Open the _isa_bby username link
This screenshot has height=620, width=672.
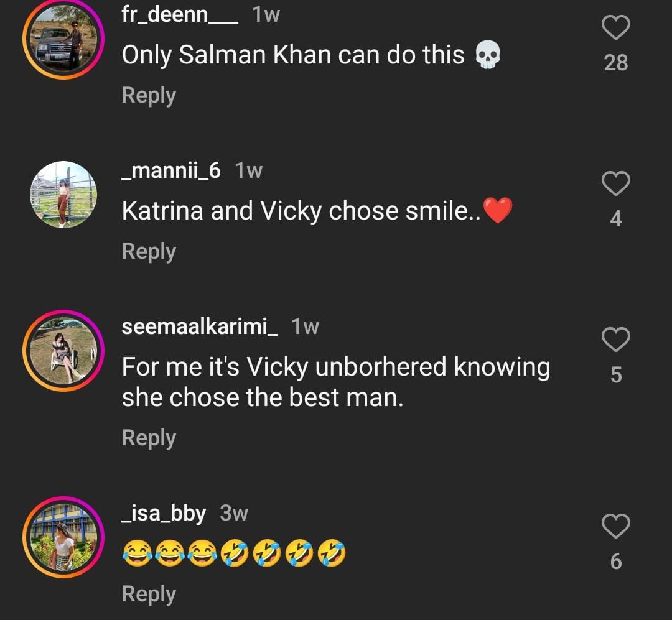tap(164, 513)
